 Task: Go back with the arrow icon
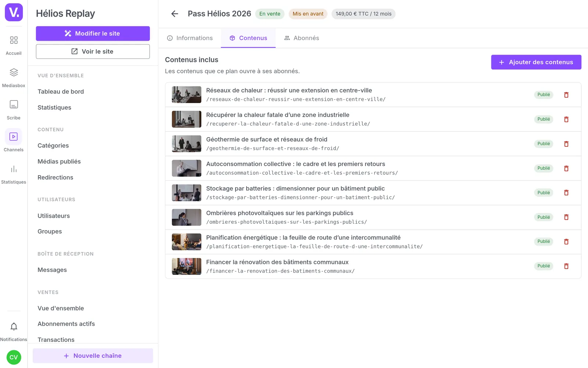coord(175,14)
